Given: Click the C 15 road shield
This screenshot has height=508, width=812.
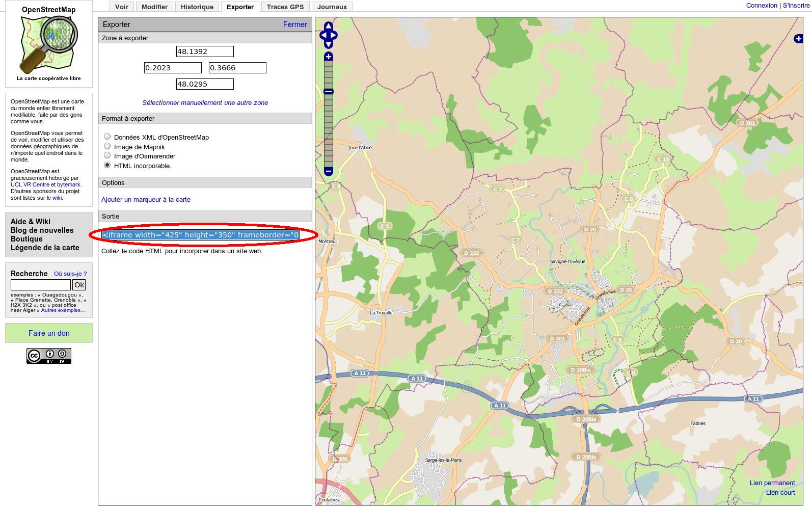Looking at the screenshot, I should point(664,159).
